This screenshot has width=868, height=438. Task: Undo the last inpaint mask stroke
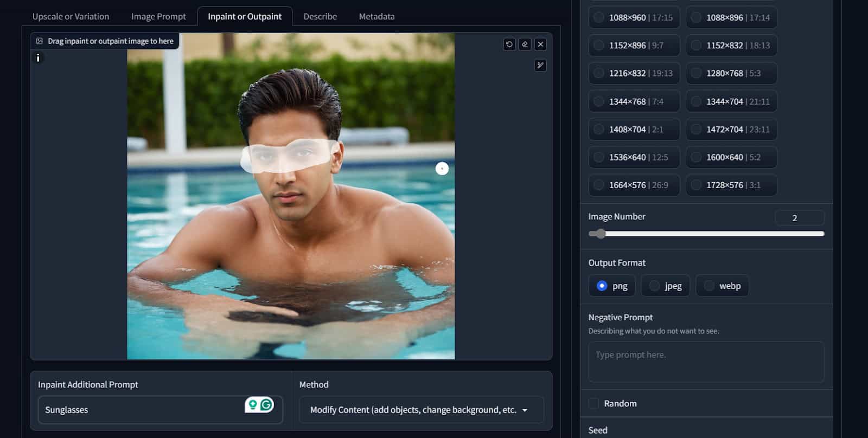pyautogui.click(x=509, y=44)
